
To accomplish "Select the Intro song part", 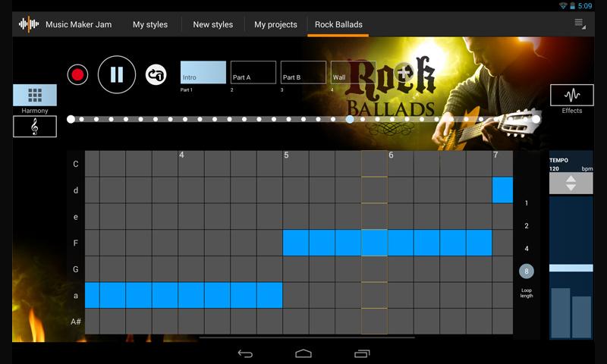I will pyautogui.click(x=203, y=72).
